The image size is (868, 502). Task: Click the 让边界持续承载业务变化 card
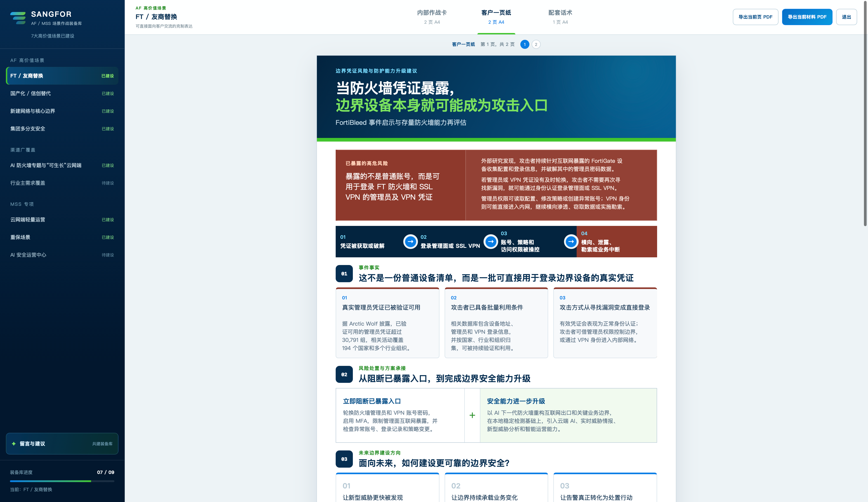coord(496,487)
